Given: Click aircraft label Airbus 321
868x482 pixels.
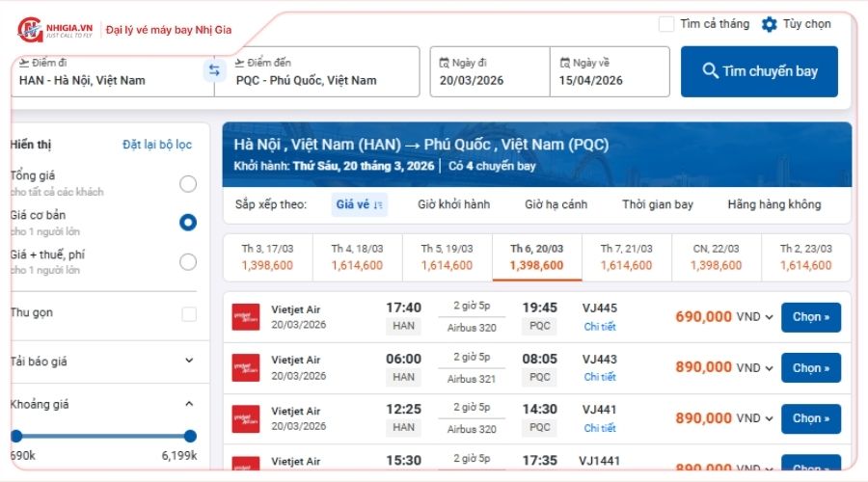Looking at the screenshot, I should 472,379.
